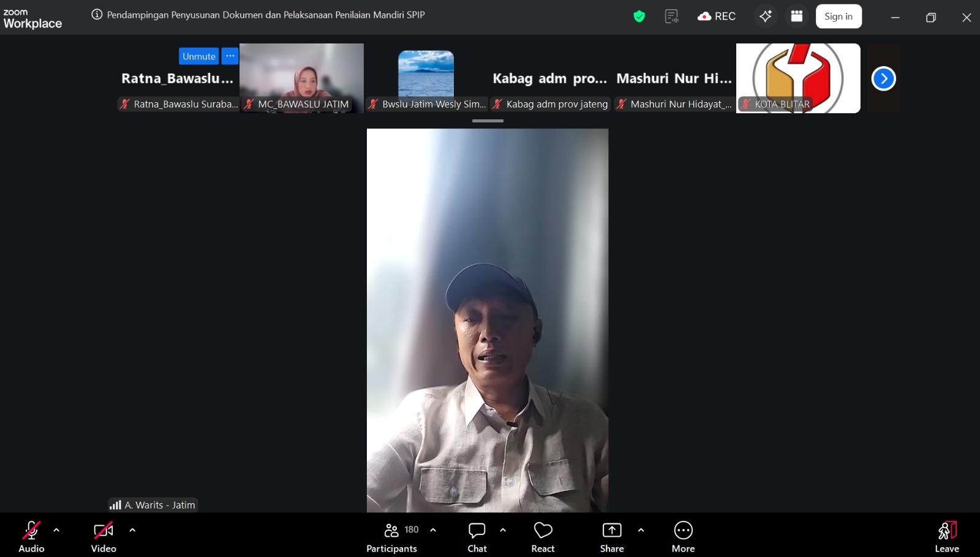Select the Mashuri Nur Hidayat tile
The width and height of the screenshot is (980, 557).
(674, 78)
